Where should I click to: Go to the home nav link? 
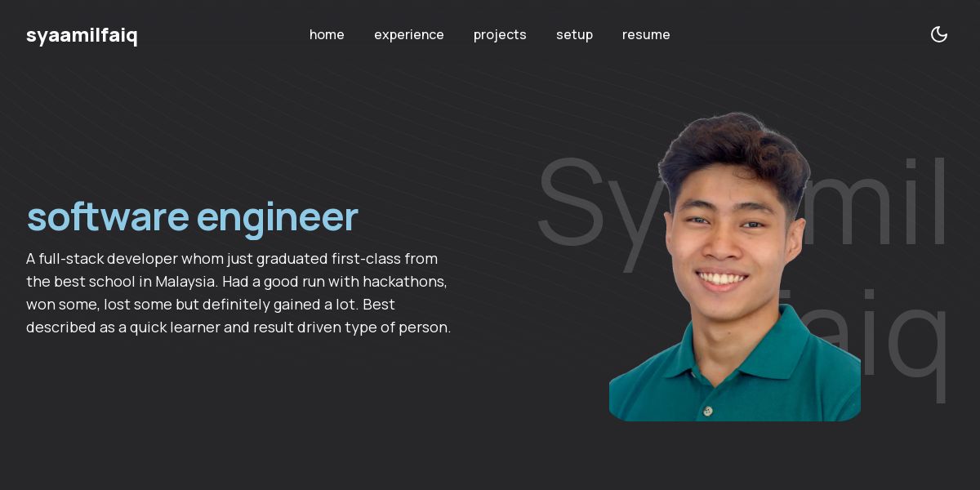[x=327, y=34]
